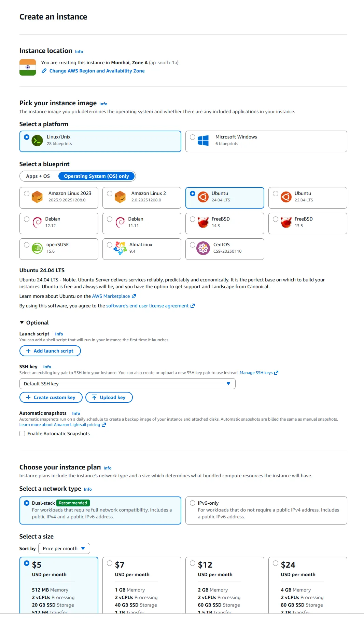Click the AlmaLinux logo icon
Viewport: 364px width, 623px height.
tap(120, 249)
